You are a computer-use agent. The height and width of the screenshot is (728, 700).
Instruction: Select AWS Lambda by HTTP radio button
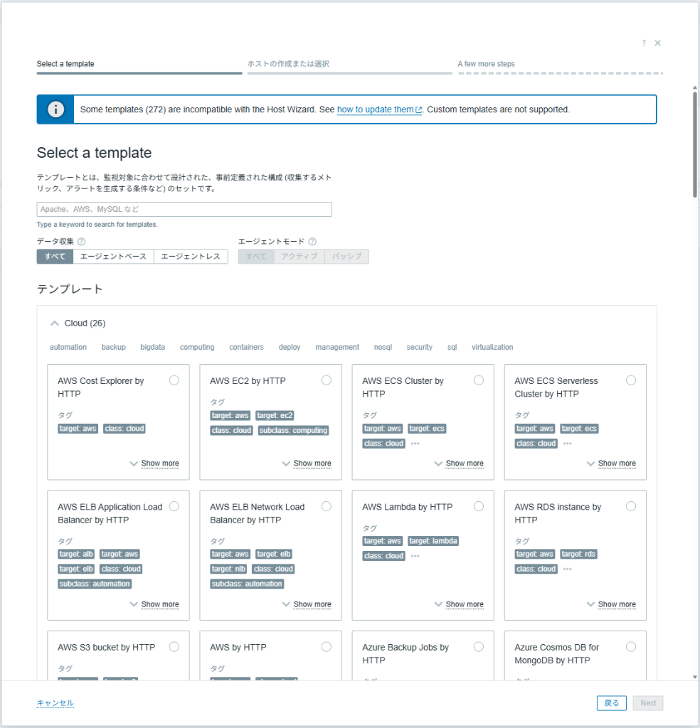pos(479,506)
